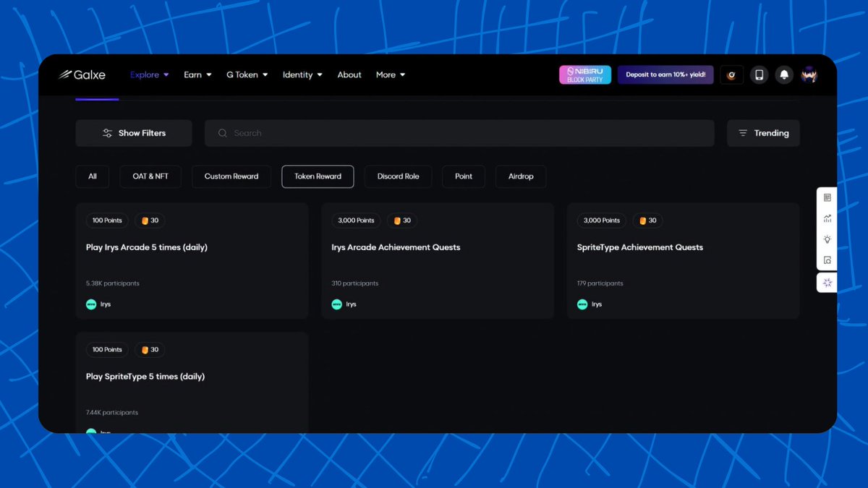Open the Trending sort dropdown

point(763,133)
